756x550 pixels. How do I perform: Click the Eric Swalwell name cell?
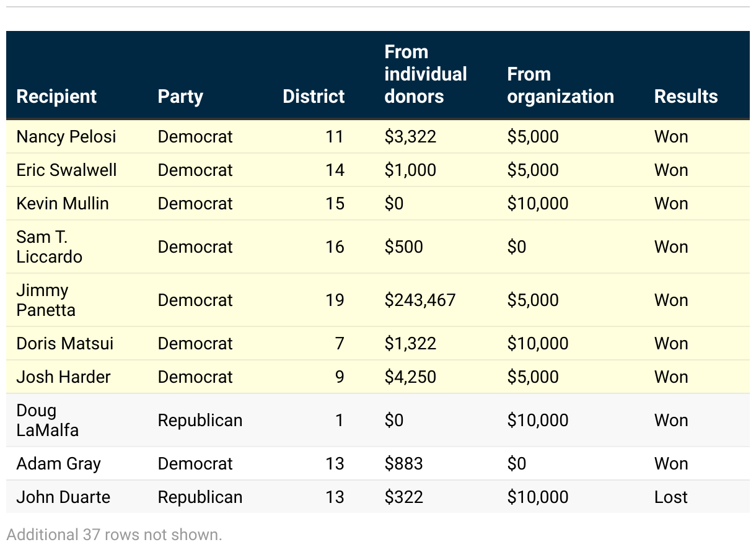point(66,170)
